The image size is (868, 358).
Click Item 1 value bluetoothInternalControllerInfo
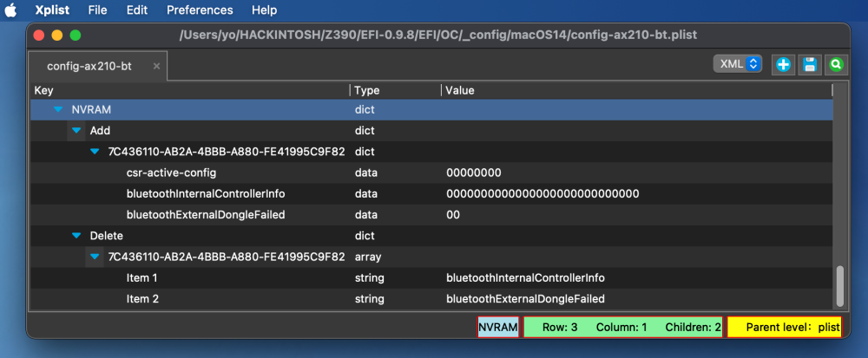525,278
